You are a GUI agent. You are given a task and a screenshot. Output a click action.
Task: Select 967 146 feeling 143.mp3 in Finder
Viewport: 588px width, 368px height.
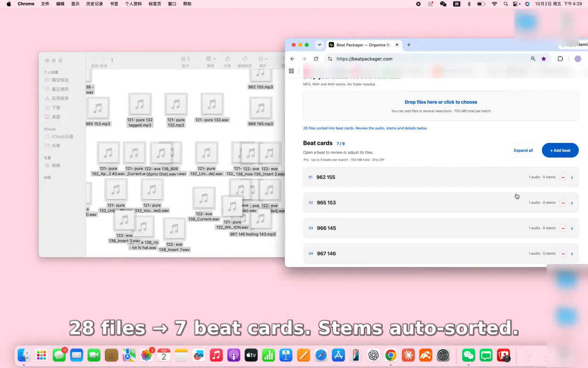(253, 234)
